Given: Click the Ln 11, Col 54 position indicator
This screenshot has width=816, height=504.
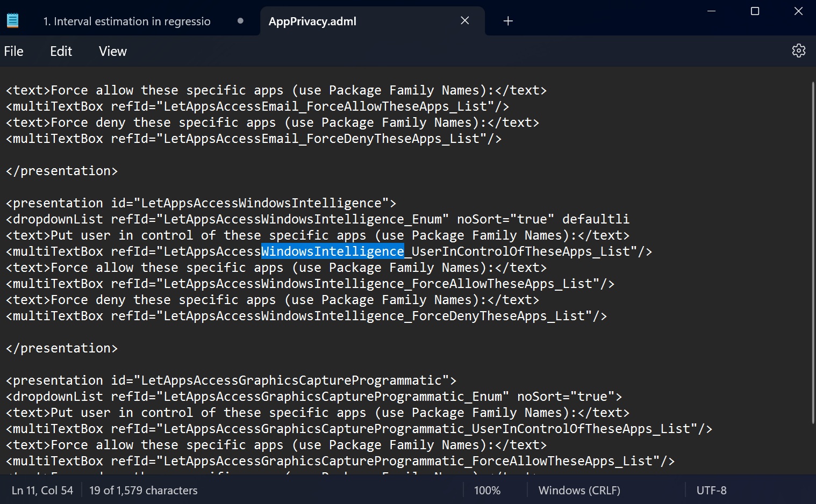Looking at the screenshot, I should point(42,491).
